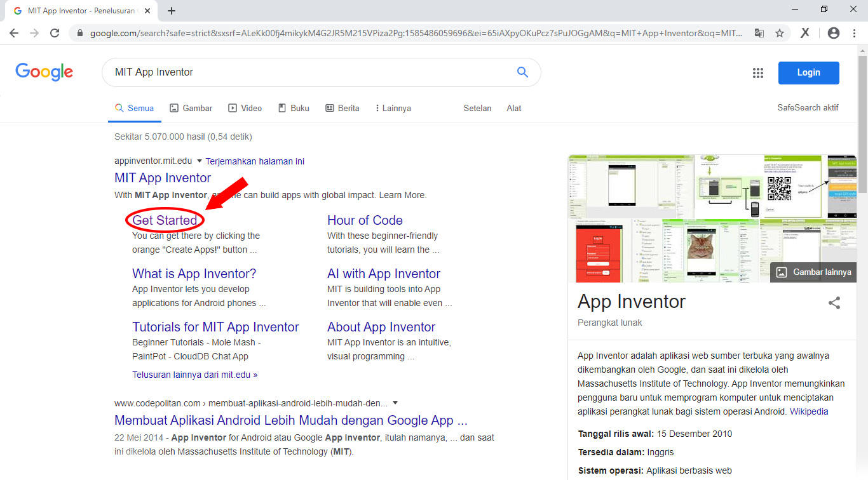Bookmark this page with the star icon
The image size is (868, 480).
(780, 33)
